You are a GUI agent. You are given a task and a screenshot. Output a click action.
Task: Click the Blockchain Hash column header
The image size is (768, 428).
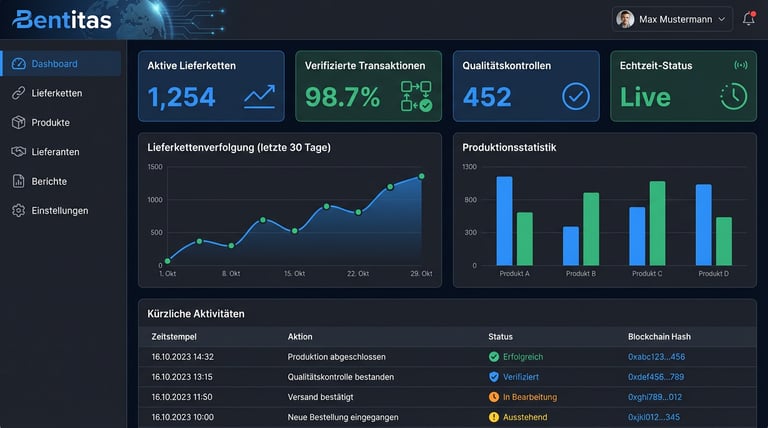(659, 337)
